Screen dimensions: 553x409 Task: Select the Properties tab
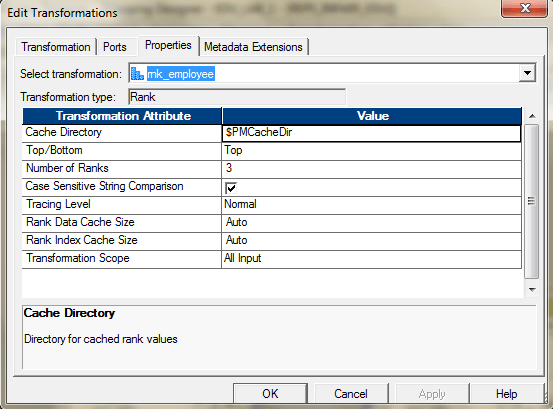(x=168, y=45)
